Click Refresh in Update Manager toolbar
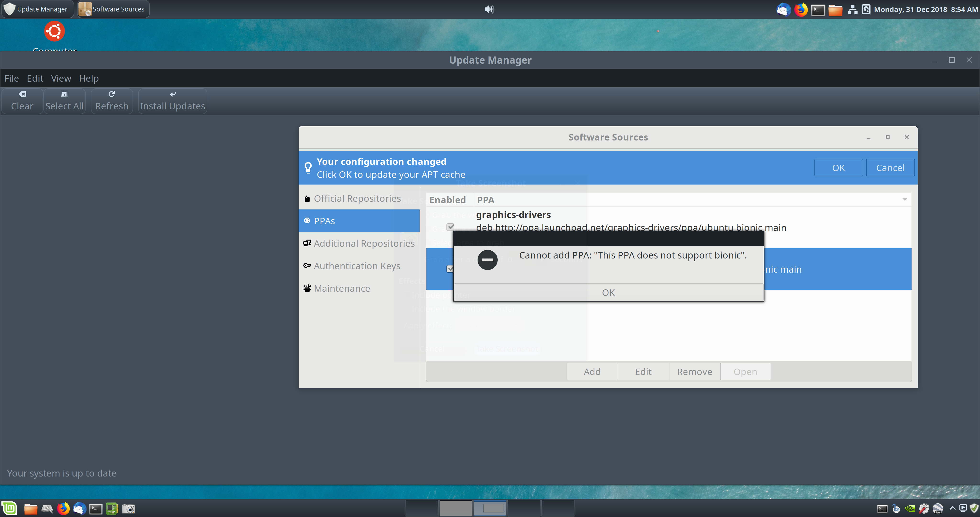 click(111, 101)
